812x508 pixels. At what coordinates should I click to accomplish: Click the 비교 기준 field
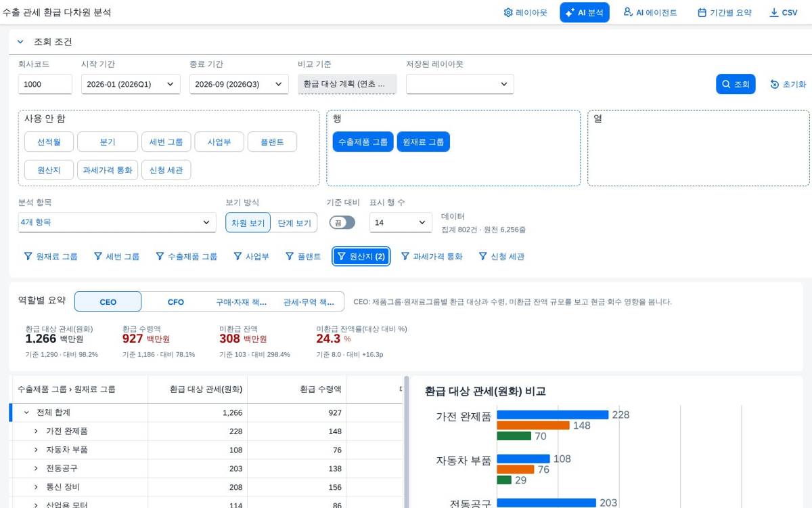pos(347,84)
